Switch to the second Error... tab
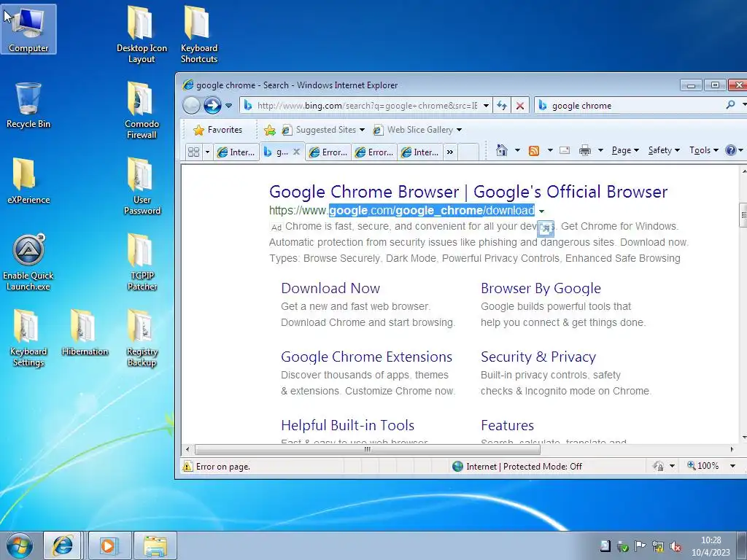This screenshot has width=747, height=560. tap(374, 152)
